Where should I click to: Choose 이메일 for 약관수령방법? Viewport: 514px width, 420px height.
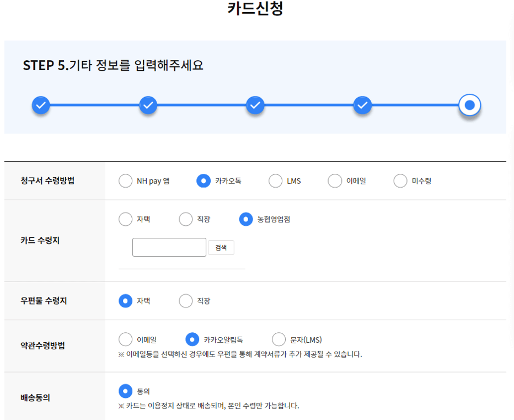click(x=125, y=339)
